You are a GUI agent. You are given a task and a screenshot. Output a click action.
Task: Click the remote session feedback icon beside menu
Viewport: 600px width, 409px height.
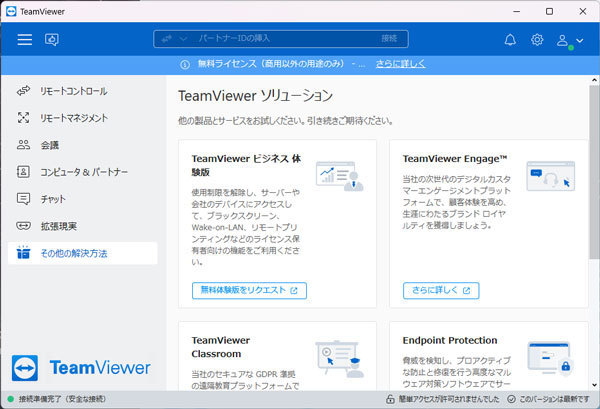(52, 39)
